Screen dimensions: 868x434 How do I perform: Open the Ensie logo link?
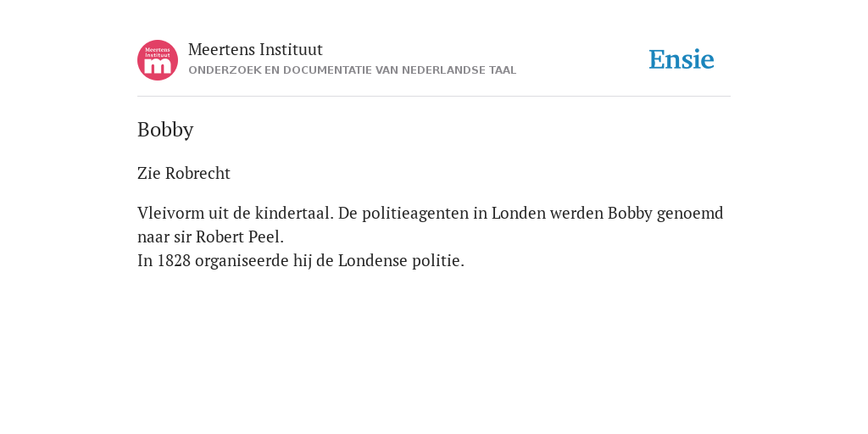[x=682, y=59]
